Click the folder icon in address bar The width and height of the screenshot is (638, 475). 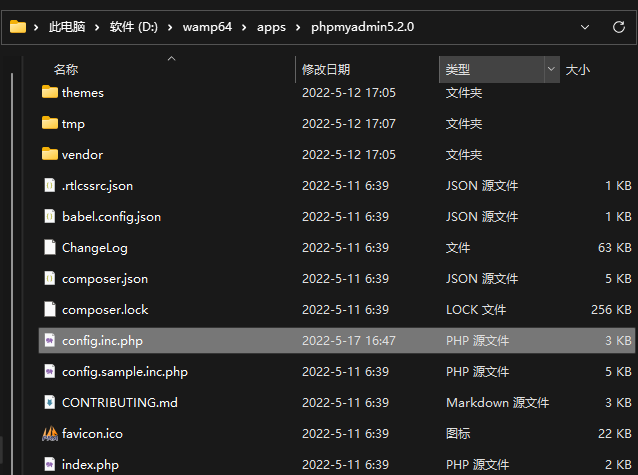click(x=17, y=27)
